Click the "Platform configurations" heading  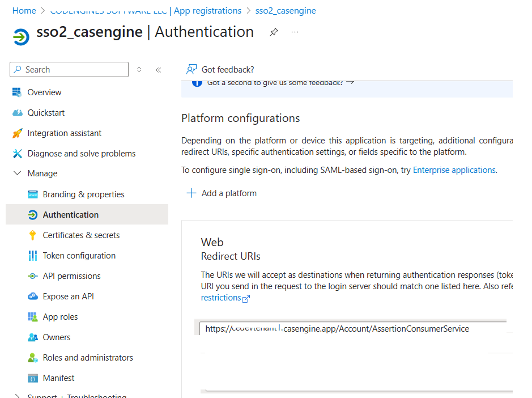(x=241, y=118)
